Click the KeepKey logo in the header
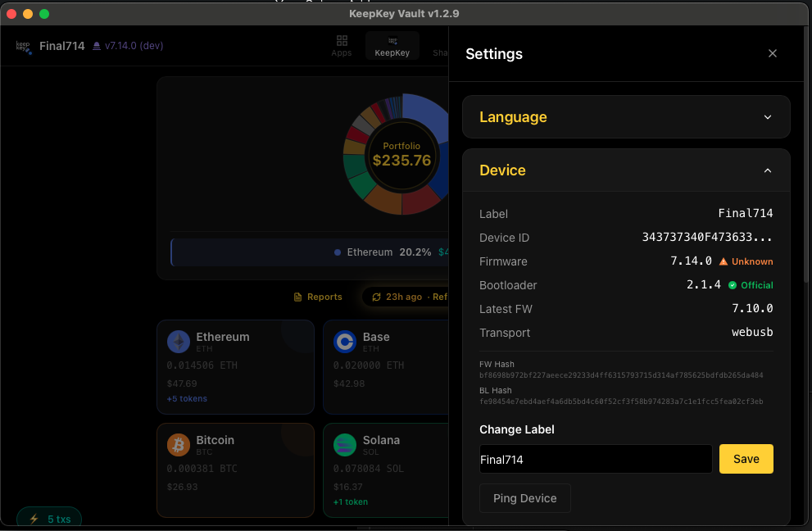812x531 pixels. [23, 47]
